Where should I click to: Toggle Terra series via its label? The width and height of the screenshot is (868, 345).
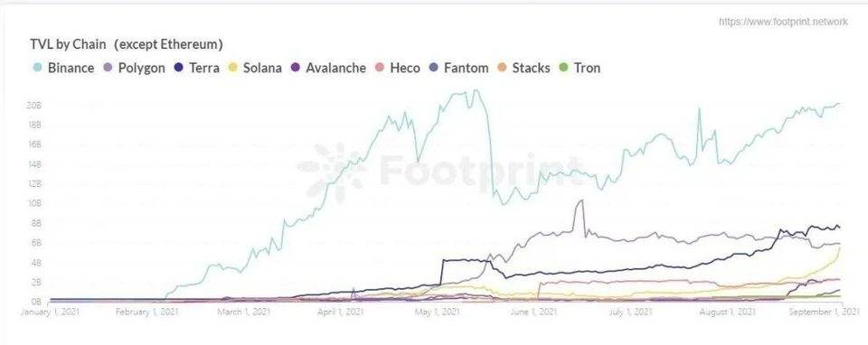(x=204, y=68)
